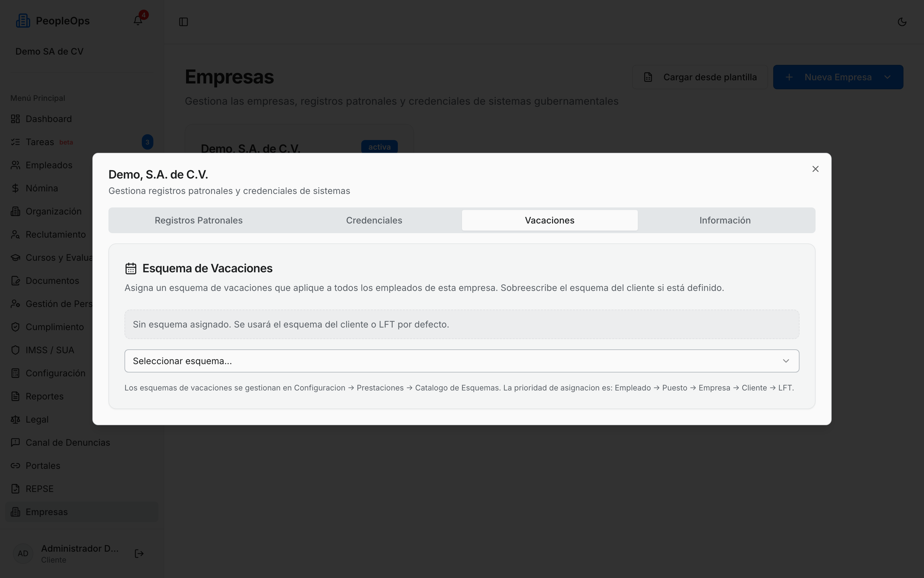Click the Portales link icon
This screenshot has height=578, width=924.
pyautogui.click(x=15, y=466)
